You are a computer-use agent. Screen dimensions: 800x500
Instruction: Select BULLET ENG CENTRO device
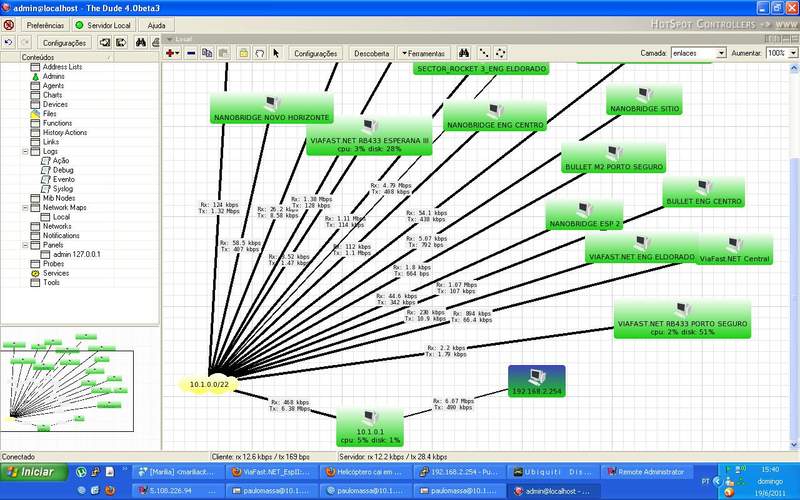[704, 193]
